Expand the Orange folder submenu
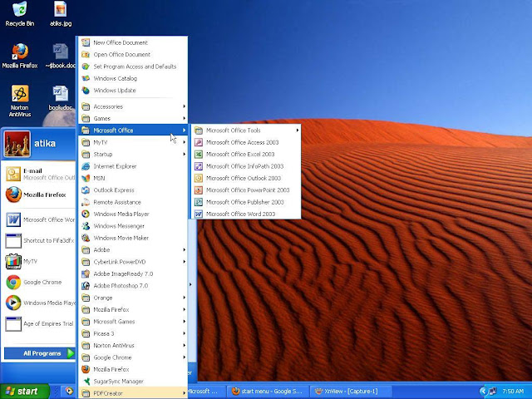The height and width of the screenshot is (399, 532). coord(133,298)
